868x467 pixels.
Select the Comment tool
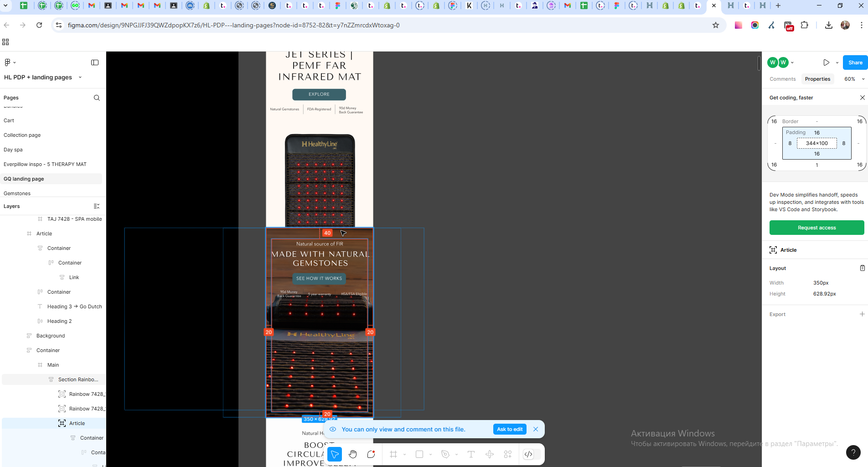[371, 454]
